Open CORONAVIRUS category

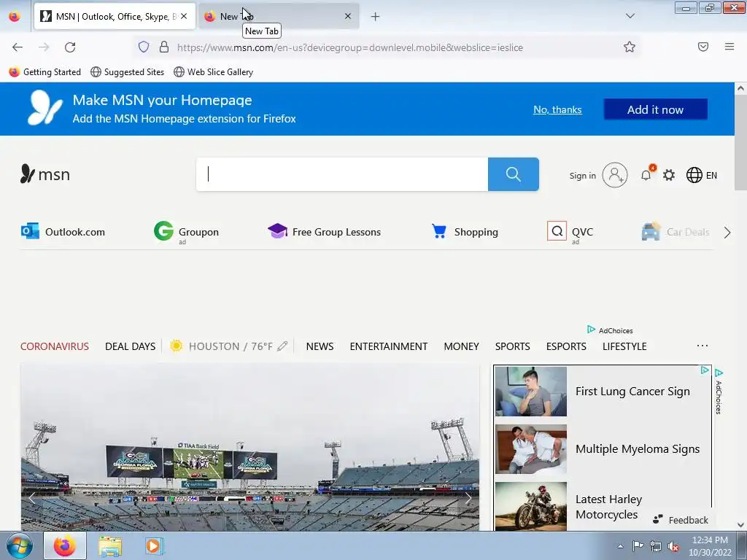[54, 346]
